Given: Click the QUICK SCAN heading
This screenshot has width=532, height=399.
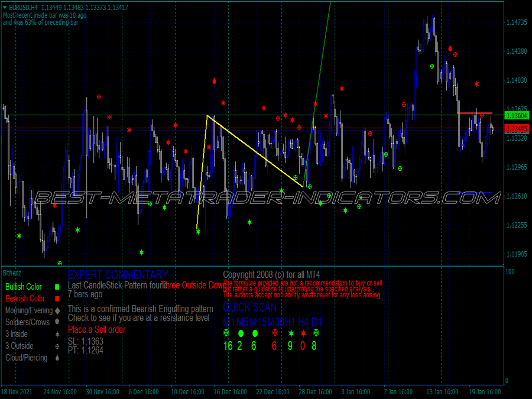Looking at the screenshot, I should [249, 308].
